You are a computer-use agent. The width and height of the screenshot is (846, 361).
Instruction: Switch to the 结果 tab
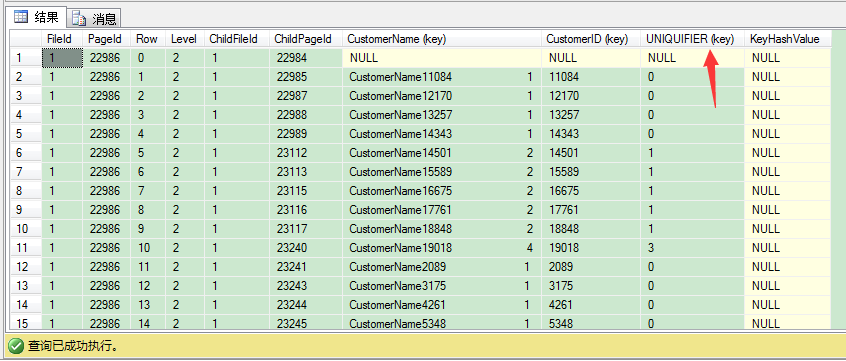[x=36, y=17]
